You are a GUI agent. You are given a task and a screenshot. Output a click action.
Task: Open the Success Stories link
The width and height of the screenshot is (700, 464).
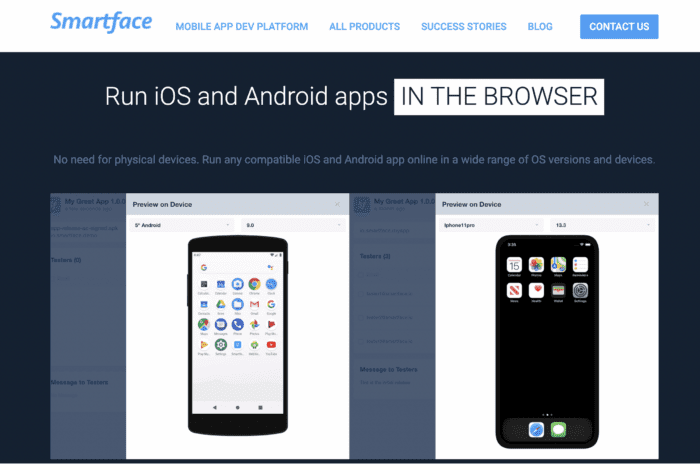click(464, 27)
